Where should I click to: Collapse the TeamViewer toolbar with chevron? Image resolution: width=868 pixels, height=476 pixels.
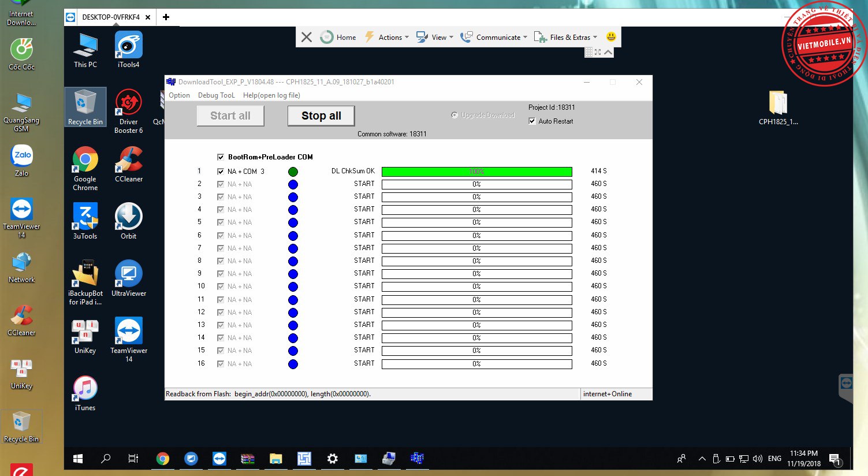608,52
